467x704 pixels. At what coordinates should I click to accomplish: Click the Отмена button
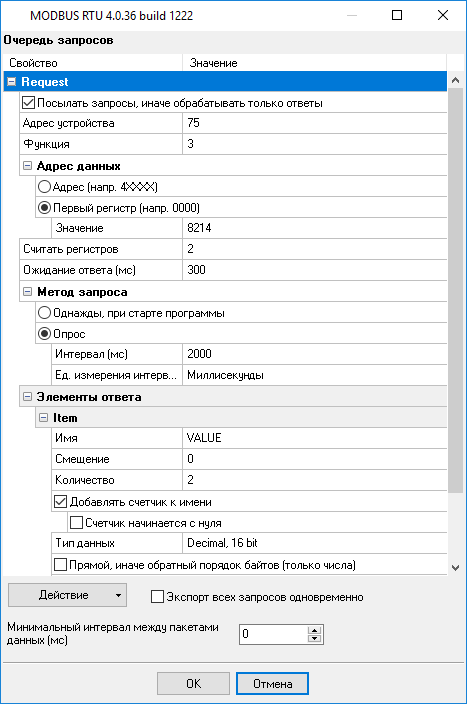tap(273, 683)
